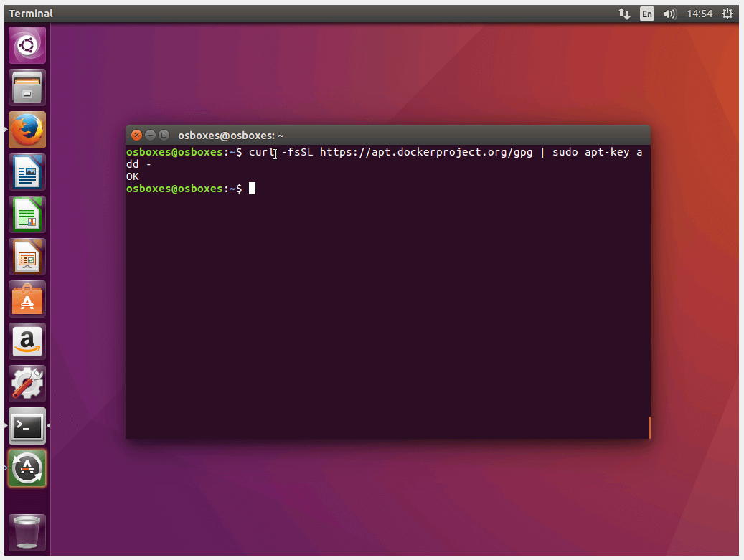
Task: Launch Firefox from the launcher
Action: pos(27,130)
